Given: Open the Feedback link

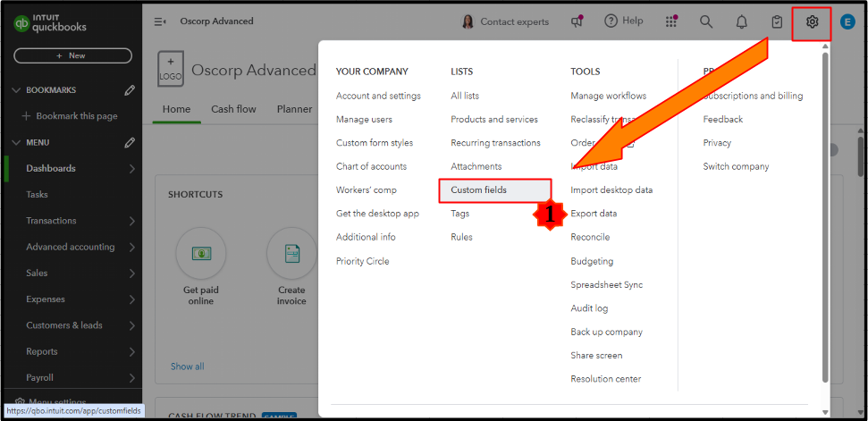Looking at the screenshot, I should 722,120.
